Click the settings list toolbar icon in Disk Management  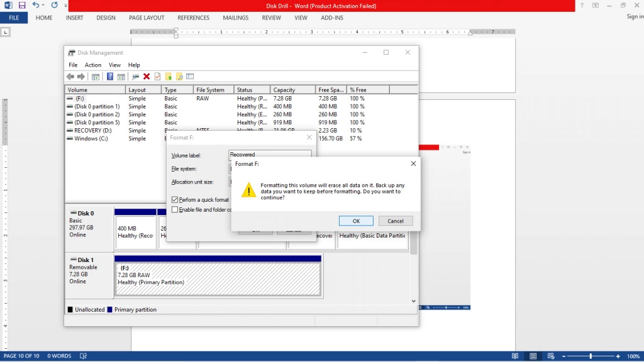pos(190,77)
